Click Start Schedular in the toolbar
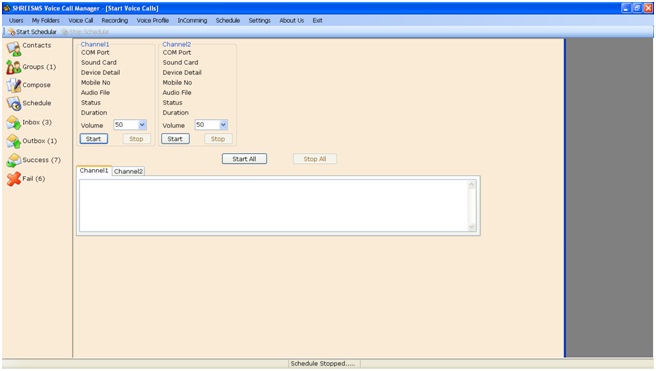Viewport: 656px width, 371px height. coord(32,32)
